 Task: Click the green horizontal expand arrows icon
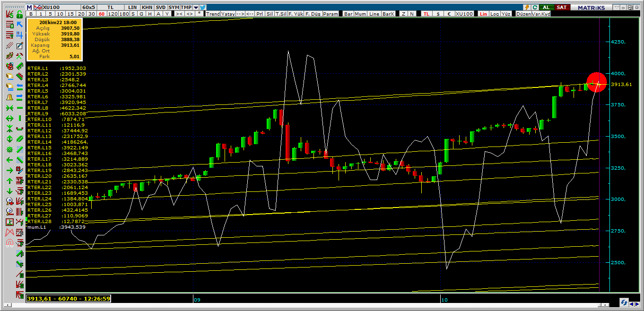pos(9,118)
